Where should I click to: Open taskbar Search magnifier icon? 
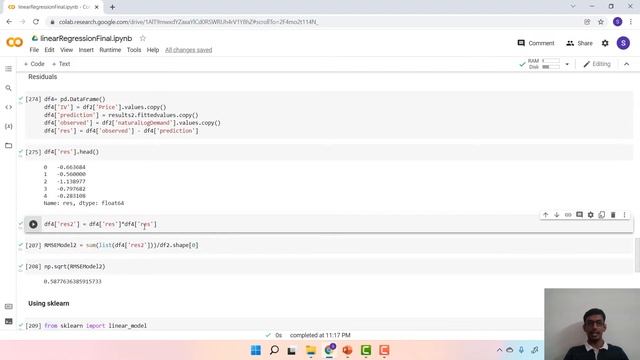point(274,350)
